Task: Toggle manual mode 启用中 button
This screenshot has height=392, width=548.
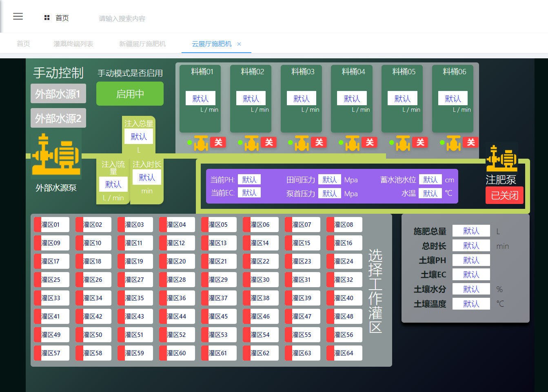Action: coord(130,94)
